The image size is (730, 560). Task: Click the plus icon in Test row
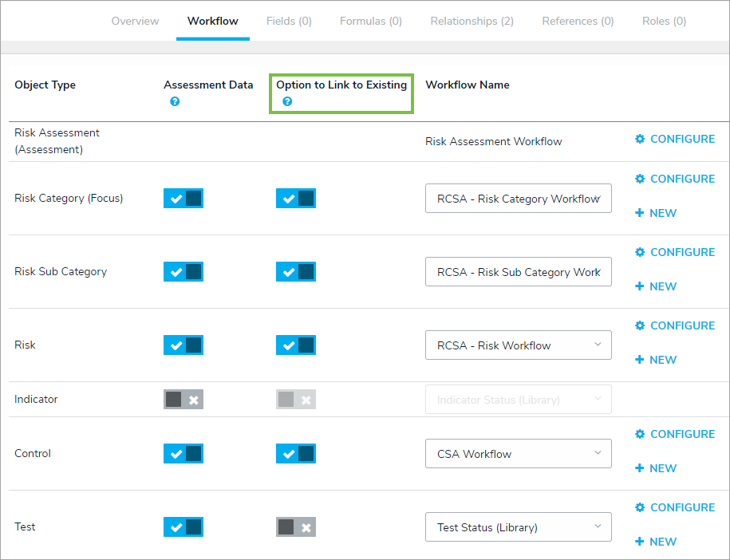640,542
